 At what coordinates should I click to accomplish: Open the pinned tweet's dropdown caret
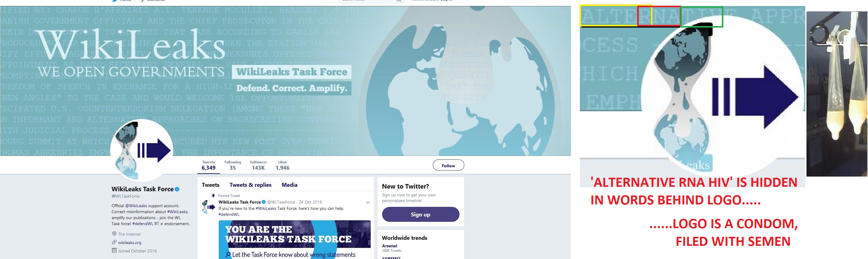point(368,202)
